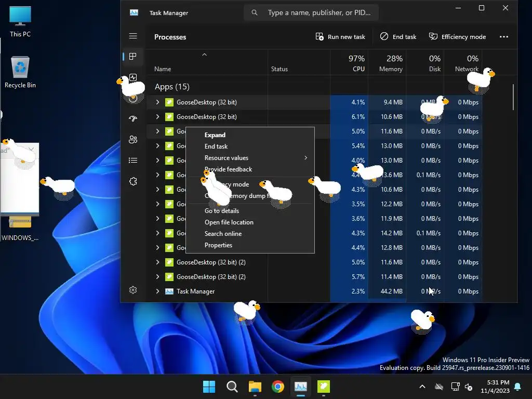Open the clock showing 5:31 PM
Viewport: 532px width, 399px height.
(495, 387)
